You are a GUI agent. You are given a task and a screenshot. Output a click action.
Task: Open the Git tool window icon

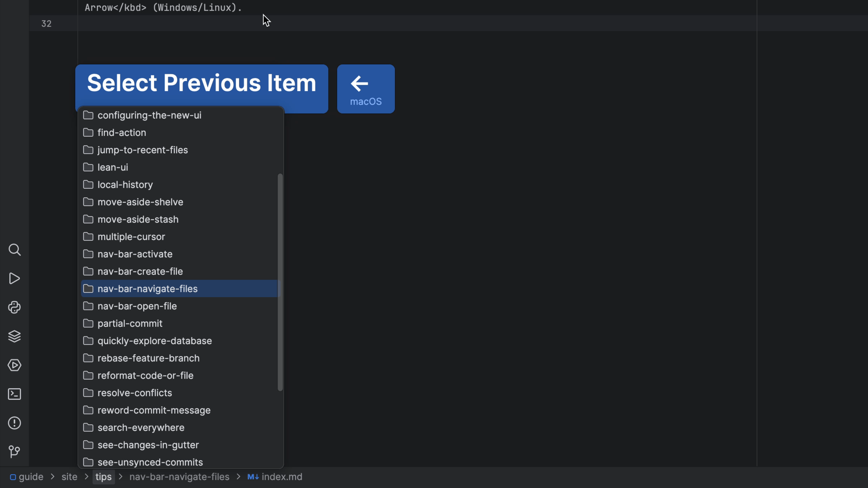click(x=14, y=452)
